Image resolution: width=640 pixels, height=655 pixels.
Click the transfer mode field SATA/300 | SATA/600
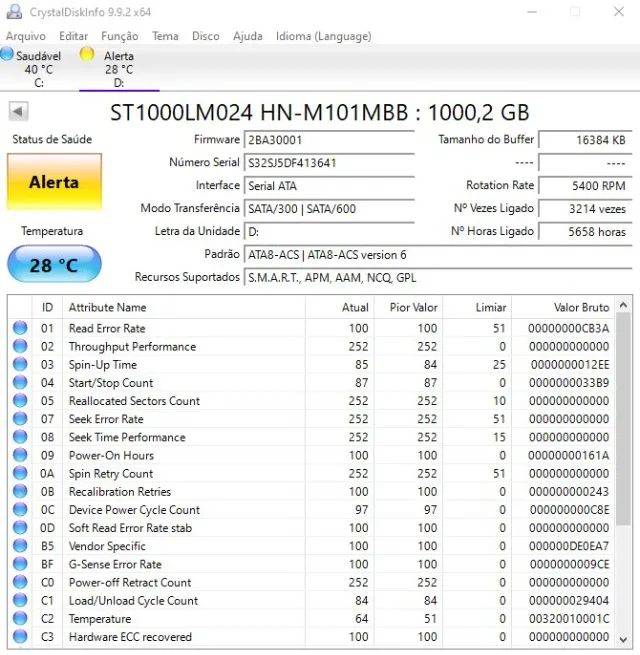point(329,208)
